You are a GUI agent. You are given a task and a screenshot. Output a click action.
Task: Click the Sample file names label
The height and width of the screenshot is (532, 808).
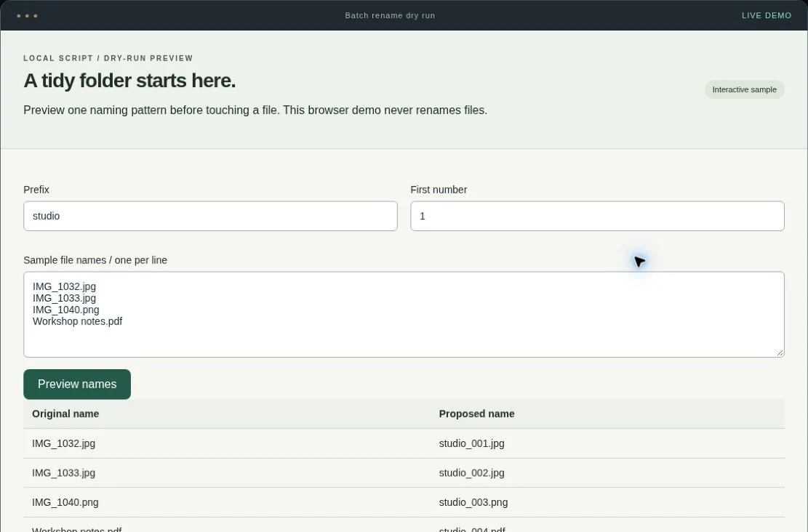click(x=95, y=260)
